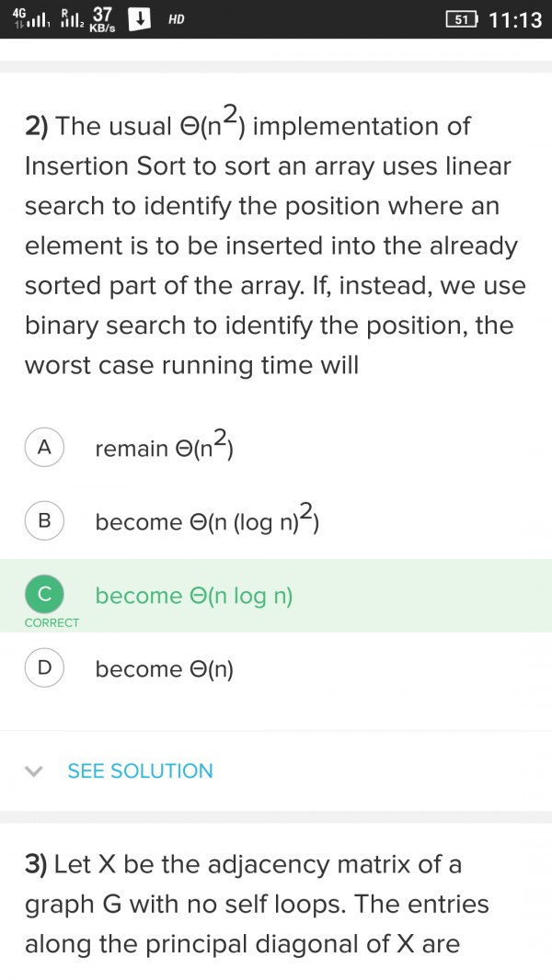Screen dimensions: 552x980
Task: Tap the 37 KB/s network speed indicator
Action: (102, 20)
